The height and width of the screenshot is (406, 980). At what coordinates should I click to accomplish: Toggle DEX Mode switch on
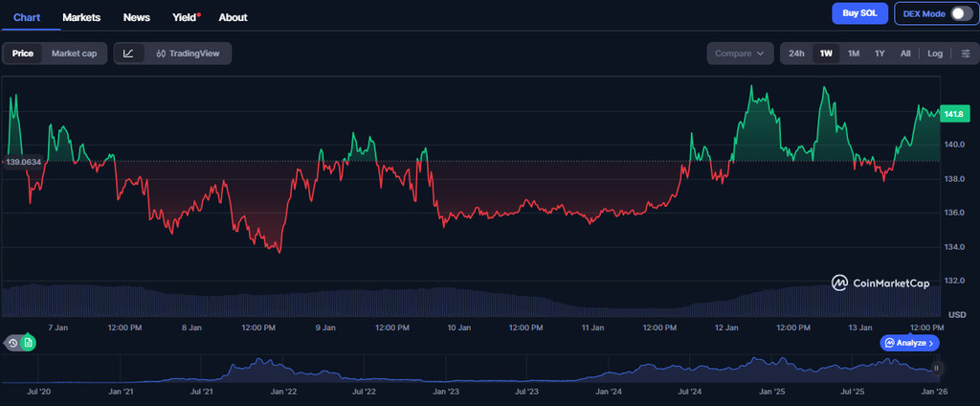coord(961,14)
